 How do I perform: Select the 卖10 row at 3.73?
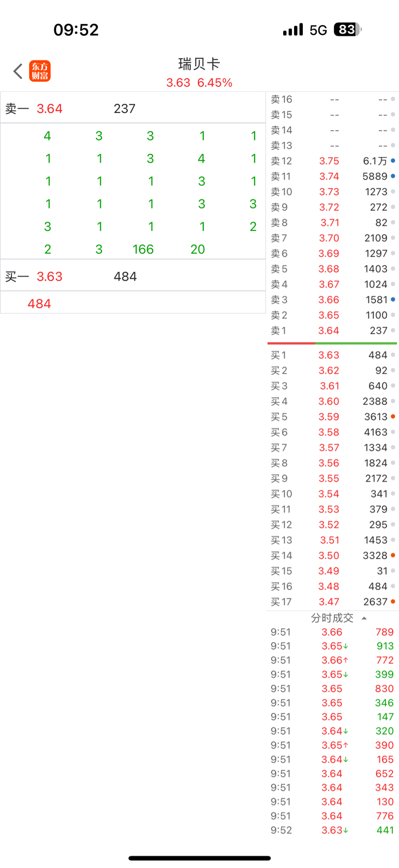332,192
